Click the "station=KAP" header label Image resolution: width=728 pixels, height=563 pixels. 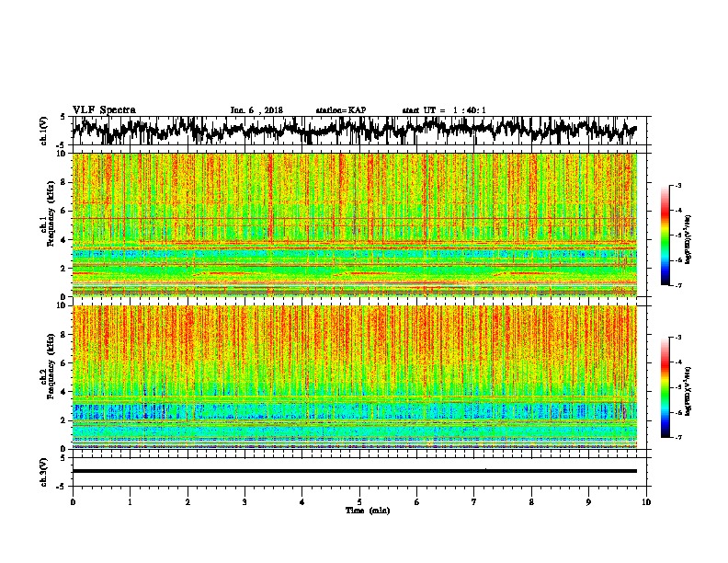pos(341,110)
